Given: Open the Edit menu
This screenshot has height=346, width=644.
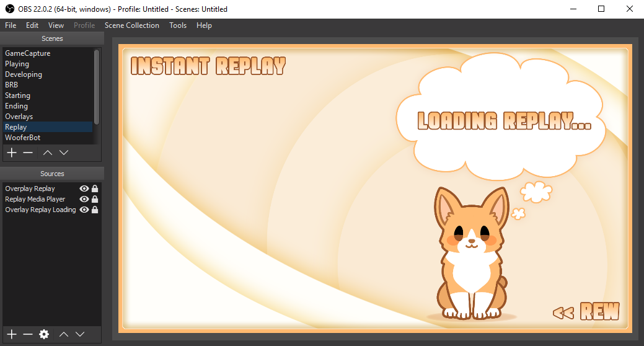Looking at the screenshot, I should point(32,25).
